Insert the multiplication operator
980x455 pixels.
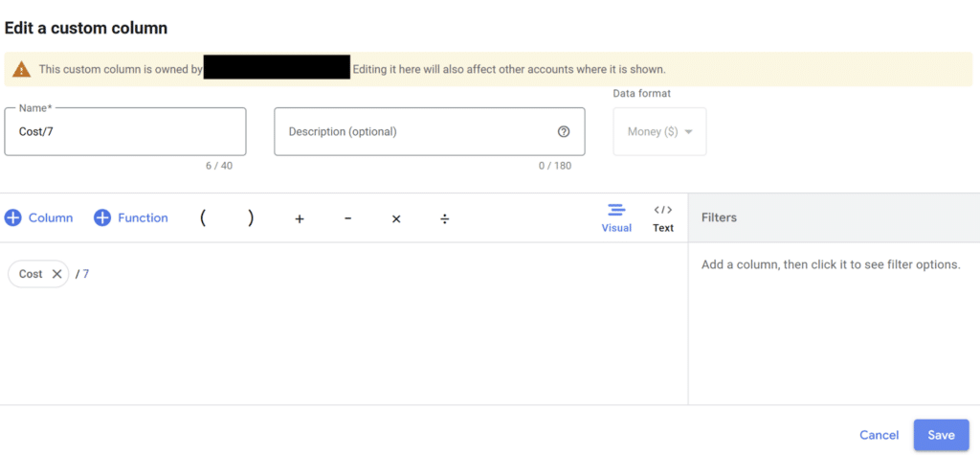click(x=396, y=219)
